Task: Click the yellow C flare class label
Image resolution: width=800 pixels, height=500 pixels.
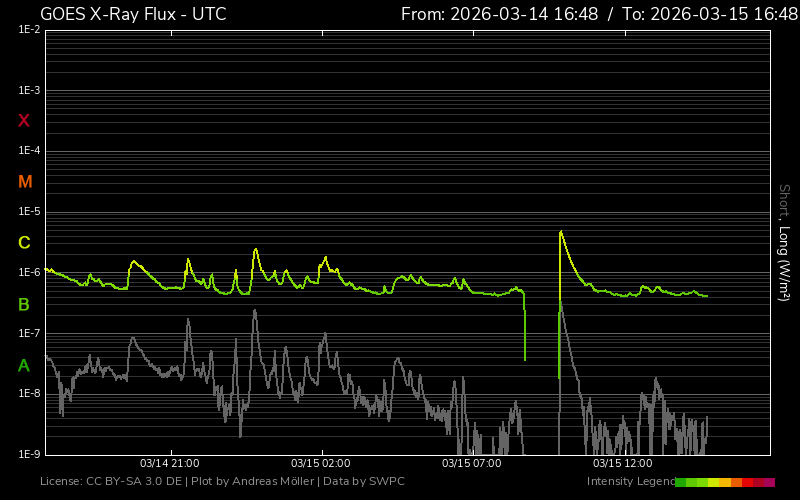Action: 24,243
